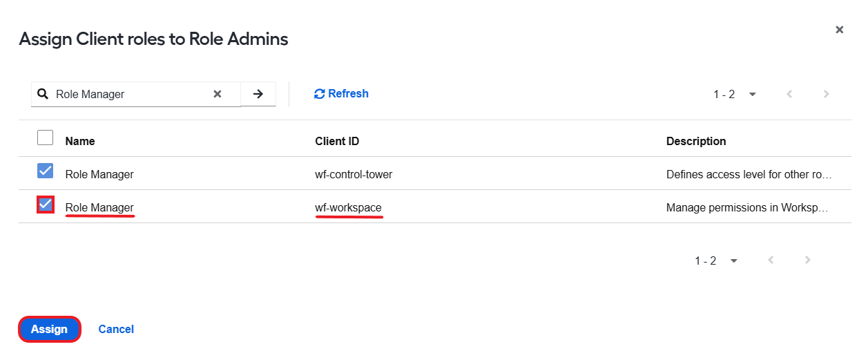The image size is (868, 360).
Task: Close the Assign Client roles dialog
Action: click(840, 30)
